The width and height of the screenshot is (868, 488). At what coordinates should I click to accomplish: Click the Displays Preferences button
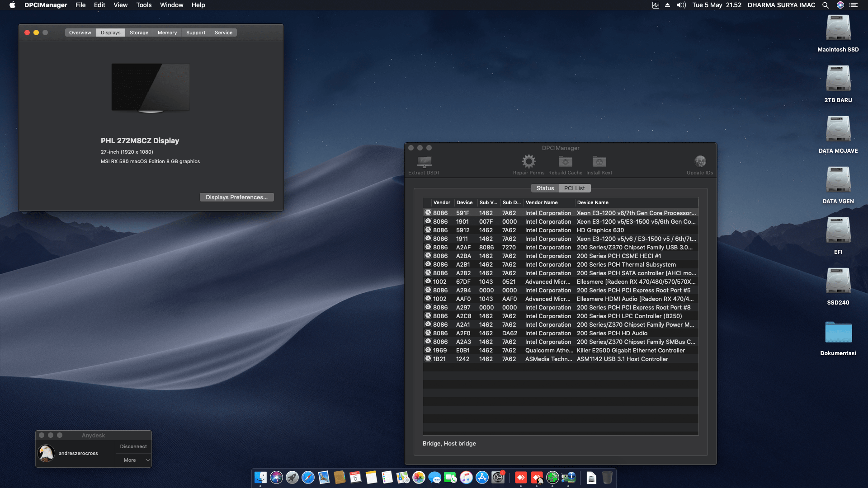(x=237, y=197)
